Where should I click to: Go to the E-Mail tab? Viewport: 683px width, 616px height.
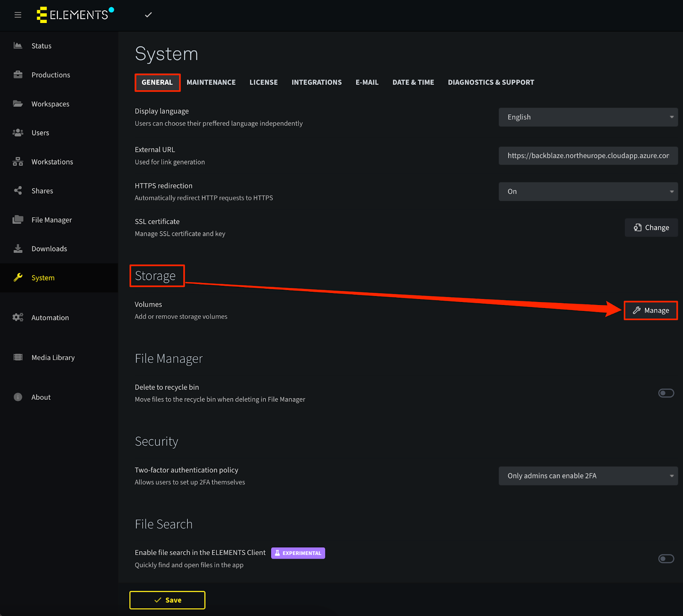point(367,82)
